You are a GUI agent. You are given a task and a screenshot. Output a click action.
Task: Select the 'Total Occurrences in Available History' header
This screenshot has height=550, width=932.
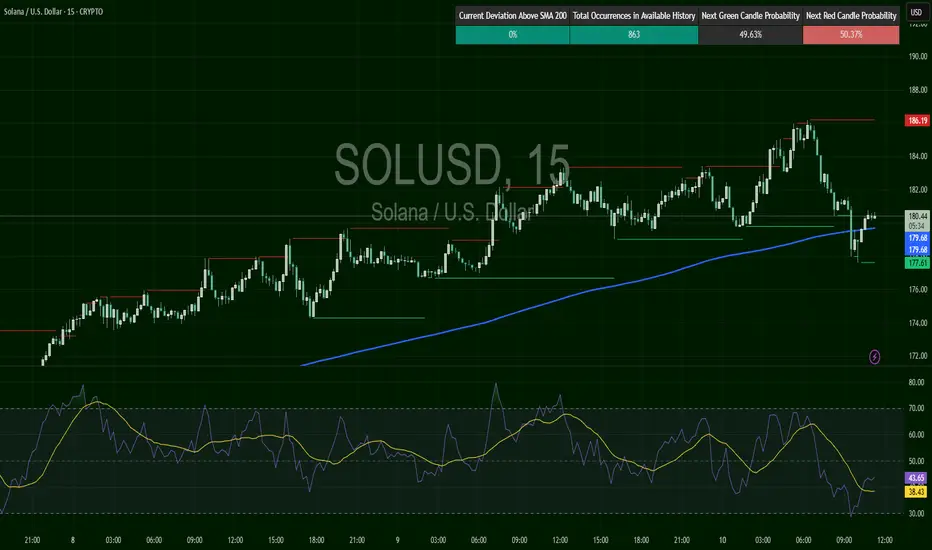634,16
